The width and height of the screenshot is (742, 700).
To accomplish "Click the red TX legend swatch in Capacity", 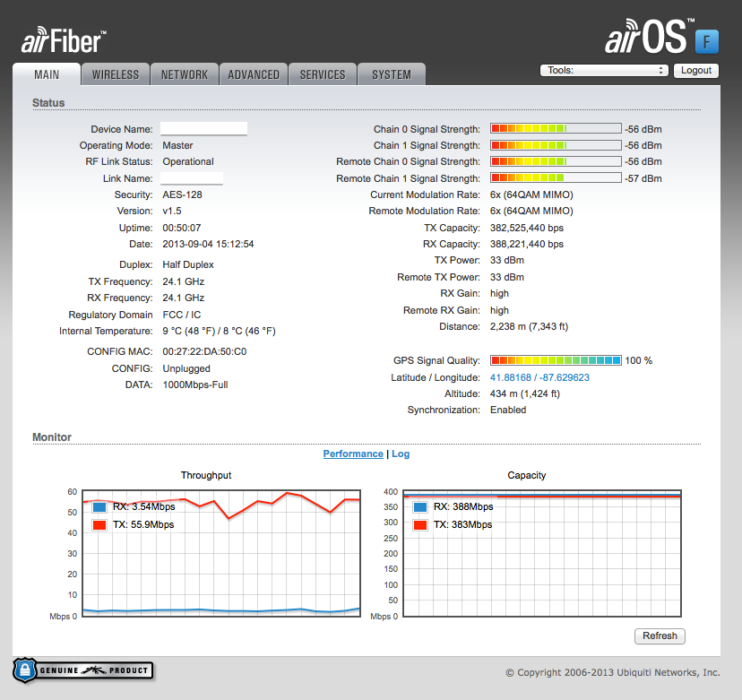I will tap(421, 524).
